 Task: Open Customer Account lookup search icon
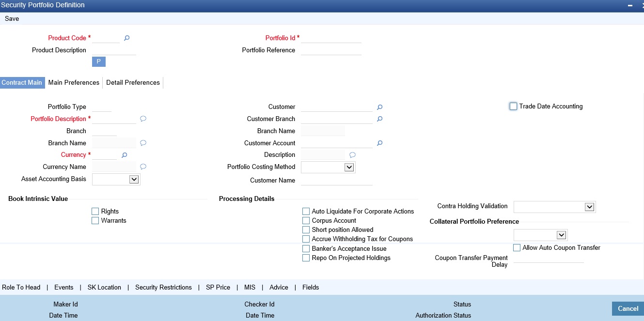[380, 143]
